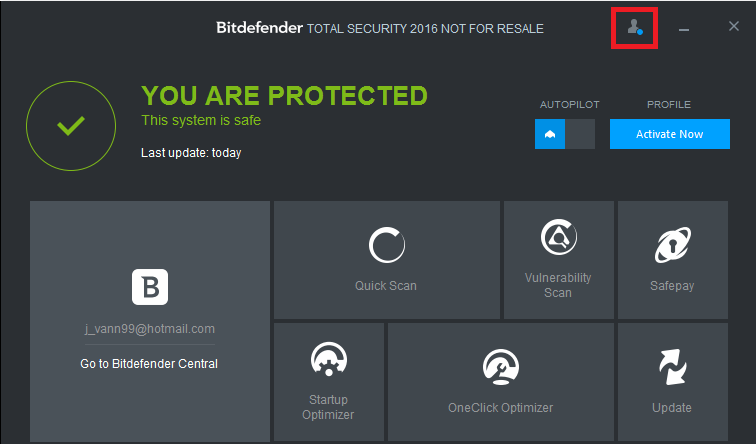The image size is (756, 444).
Task: Click the Last update: today text
Action: (191, 153)
